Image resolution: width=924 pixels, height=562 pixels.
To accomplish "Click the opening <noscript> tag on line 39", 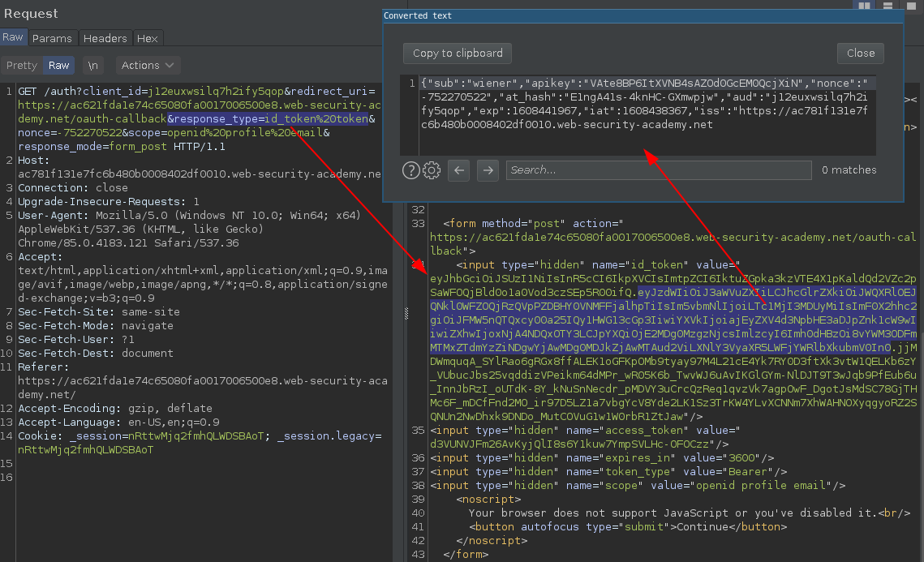I will tap(488, 500).
